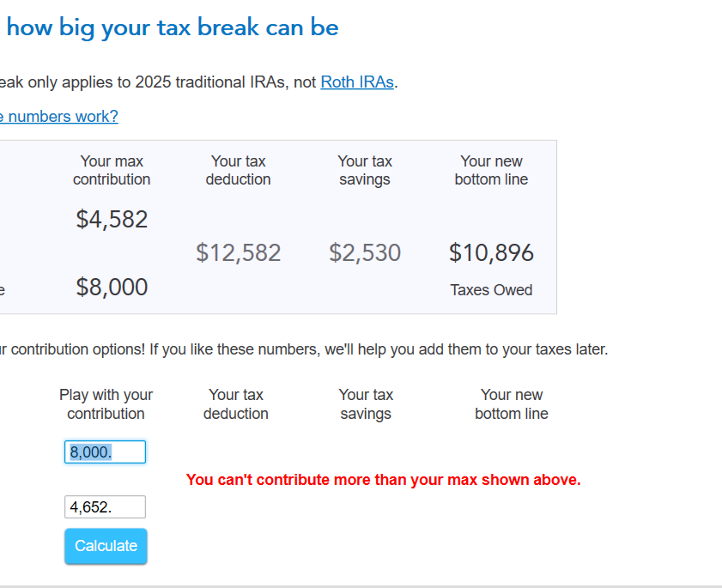
Task: Focus the contribution field containing 8,000.
Action: pyautogui.click(x=105, y=452)
